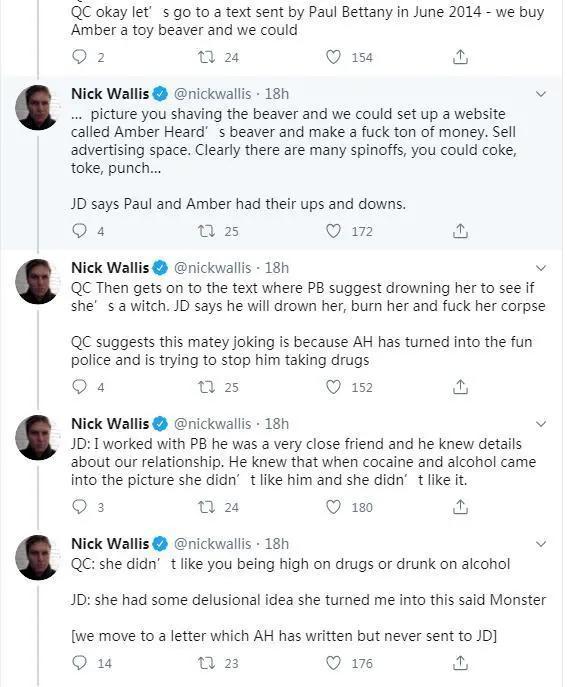Expand options chevron on the highlighted tweet

[541, 94]
